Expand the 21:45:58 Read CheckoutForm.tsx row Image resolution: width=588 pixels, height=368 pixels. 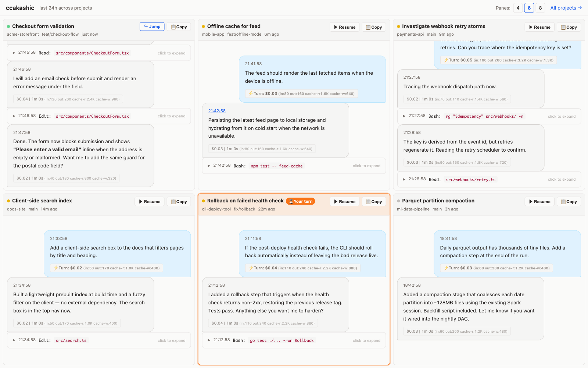99,53
